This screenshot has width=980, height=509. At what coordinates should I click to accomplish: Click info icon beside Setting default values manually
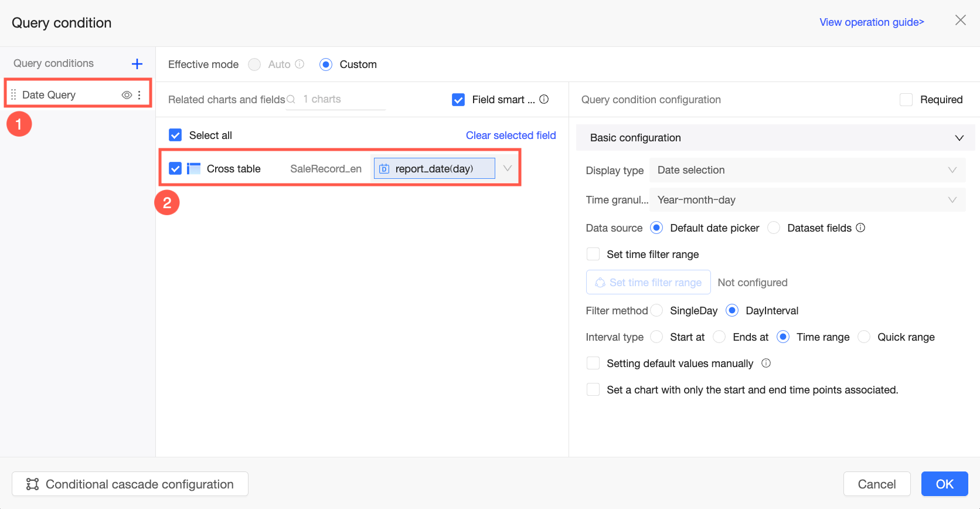click(x=766, y=363)
